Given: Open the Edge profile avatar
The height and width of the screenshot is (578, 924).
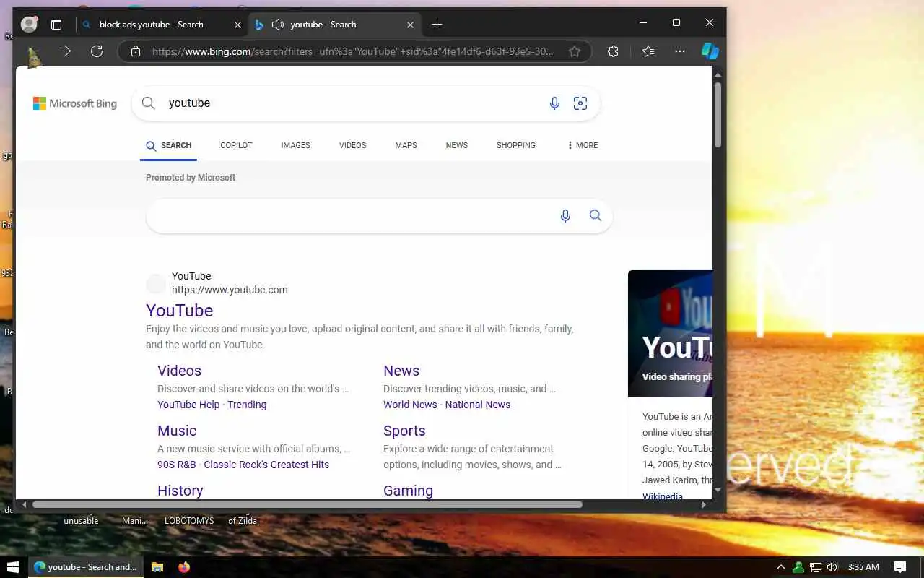Looking at the screenshot, I should (x=29, y=24).
